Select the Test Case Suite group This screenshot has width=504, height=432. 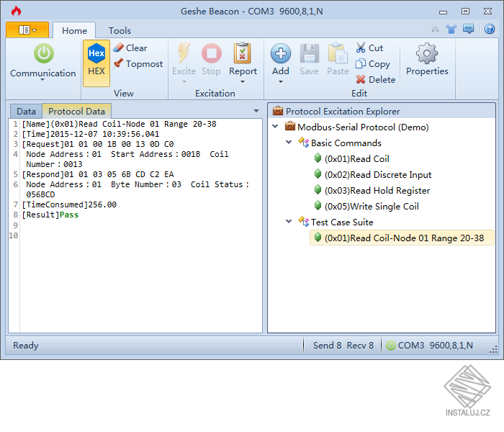(x=342, y=222)
